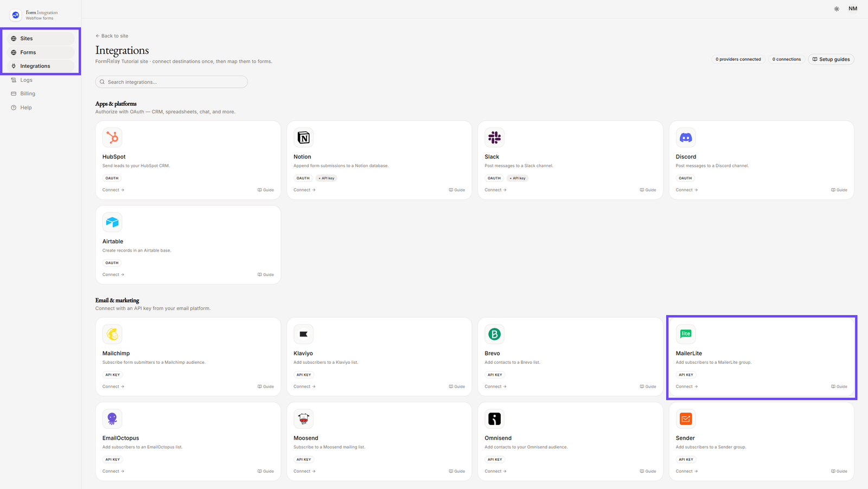The height and width of the screenshot is (489, 868).
Task: Click the Integrations page title
Action: coord(122,50)
